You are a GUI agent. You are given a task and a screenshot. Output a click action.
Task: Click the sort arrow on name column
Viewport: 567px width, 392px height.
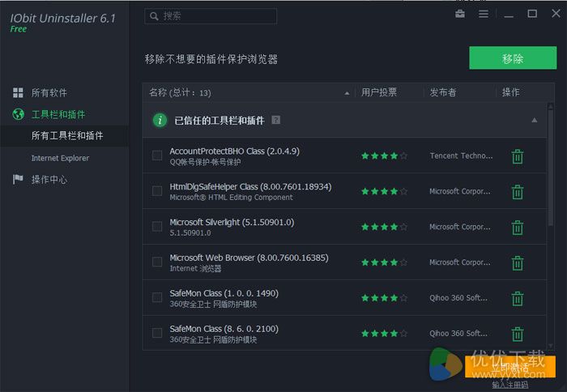click(347, 93)
